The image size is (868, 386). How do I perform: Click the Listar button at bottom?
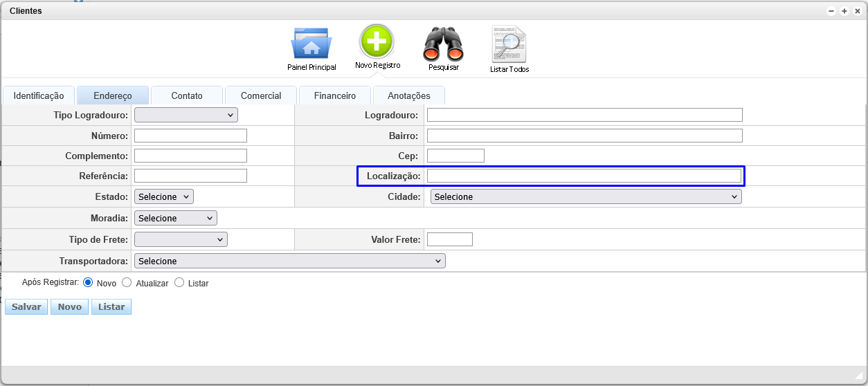click(111, 306)
